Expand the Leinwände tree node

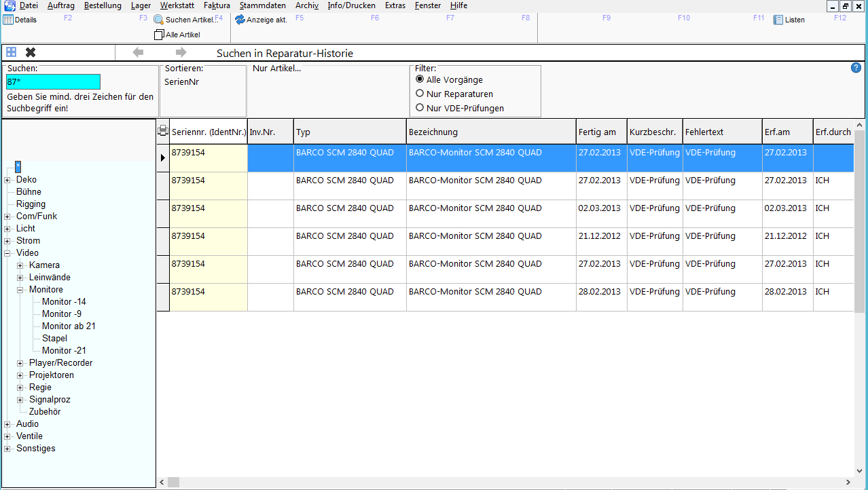pos(20,278)
